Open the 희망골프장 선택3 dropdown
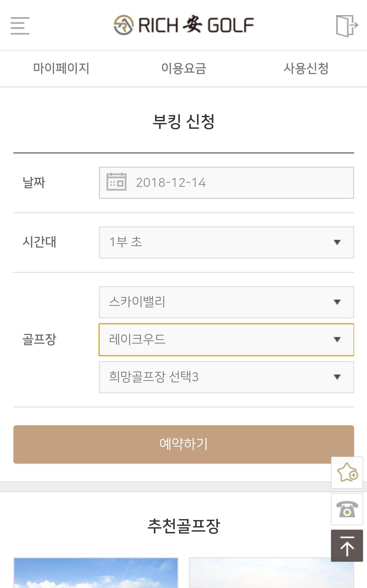367x588 pixels. coord(226,377)
